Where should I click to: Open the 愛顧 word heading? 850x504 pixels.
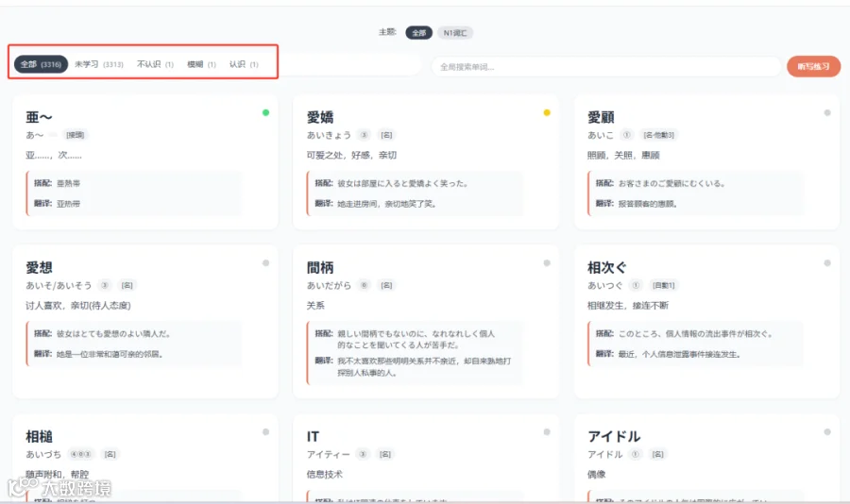coord(602,117)
